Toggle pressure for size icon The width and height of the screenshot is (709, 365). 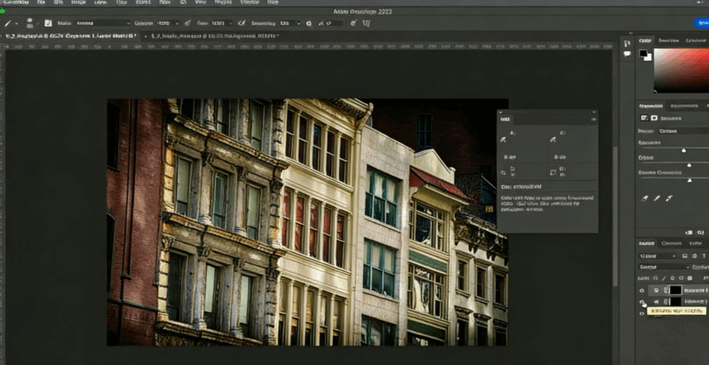click(354, 23)
